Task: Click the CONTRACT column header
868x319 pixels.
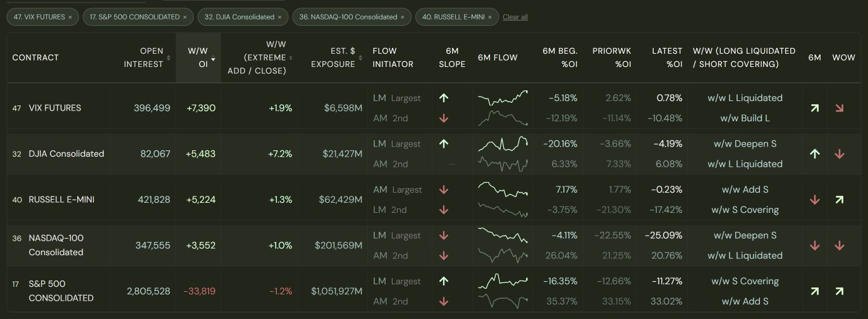Action: click(35, 57)
